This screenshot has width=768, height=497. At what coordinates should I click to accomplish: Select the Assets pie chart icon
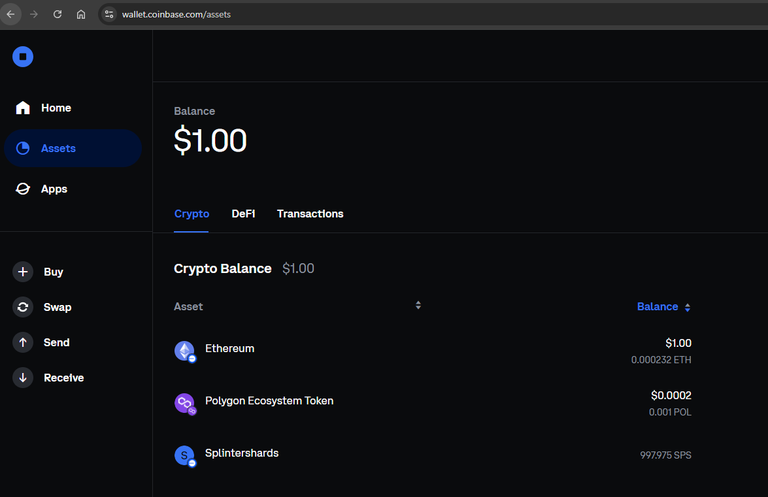click(23, 148)
